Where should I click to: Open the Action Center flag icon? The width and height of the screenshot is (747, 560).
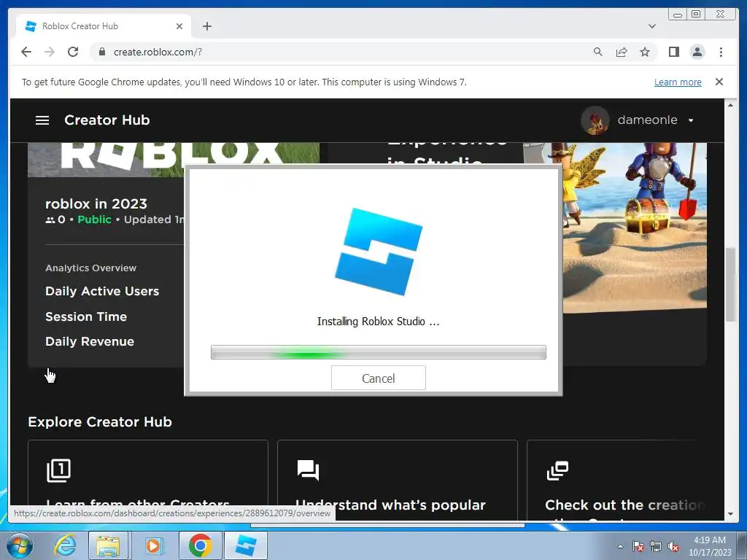tap(638, 546)
